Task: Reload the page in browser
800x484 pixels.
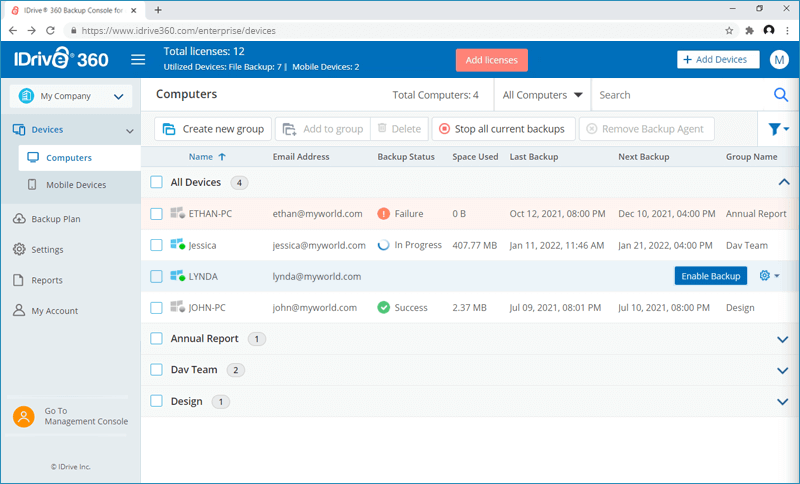Action: 50,31
